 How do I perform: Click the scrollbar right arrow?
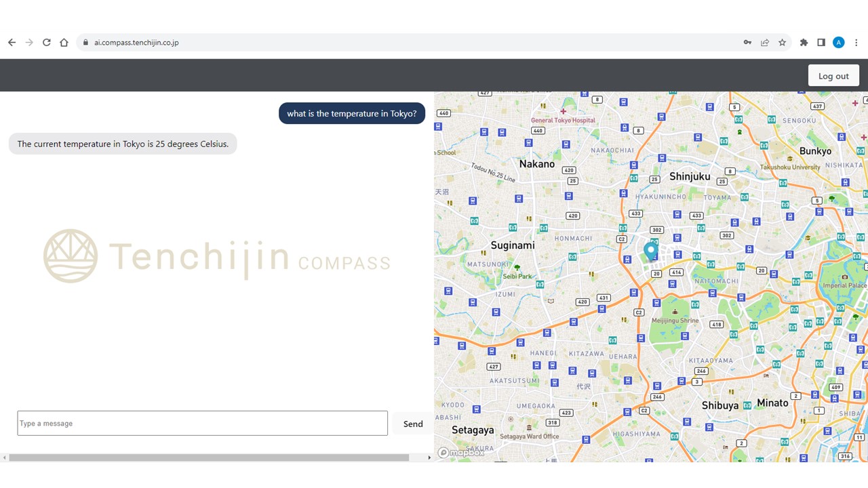pyautogui.click(x=429, y=457)
